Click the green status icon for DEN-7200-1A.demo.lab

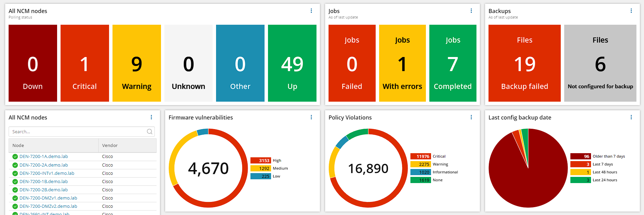coord(15,157)
